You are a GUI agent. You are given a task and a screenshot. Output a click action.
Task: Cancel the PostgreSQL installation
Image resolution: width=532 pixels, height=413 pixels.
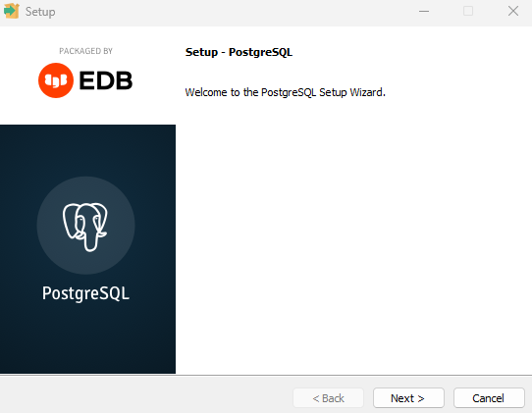[489, 397]
